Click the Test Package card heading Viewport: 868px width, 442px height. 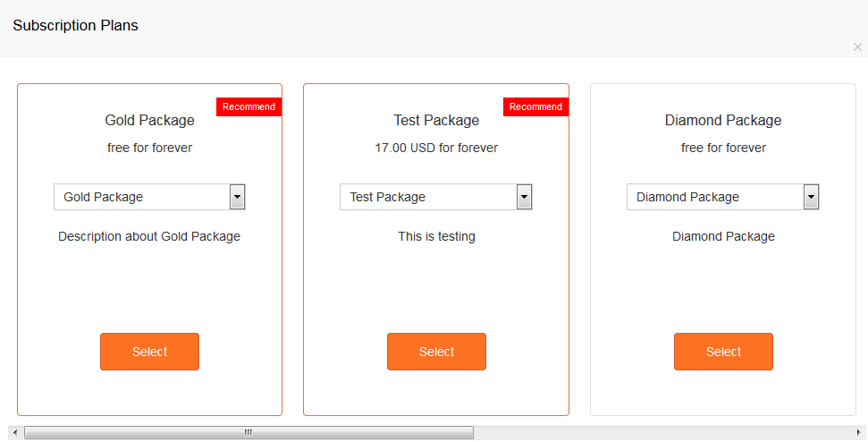click(436, 120)
